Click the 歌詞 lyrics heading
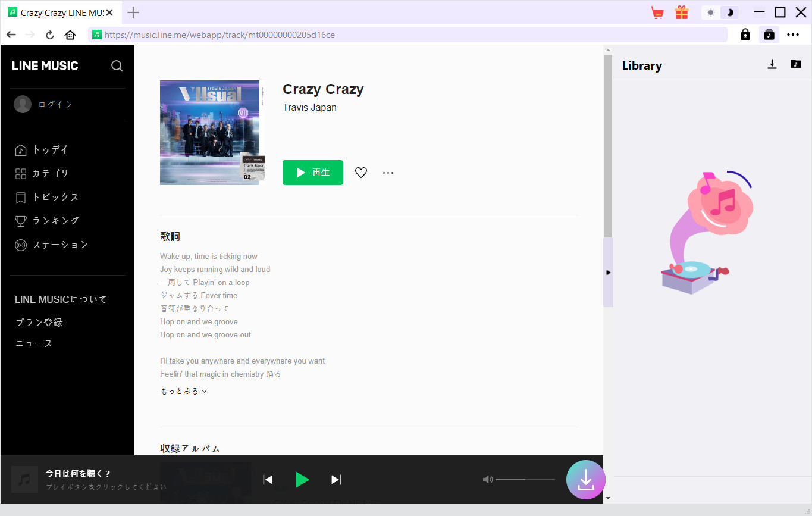 click(170, 237)
